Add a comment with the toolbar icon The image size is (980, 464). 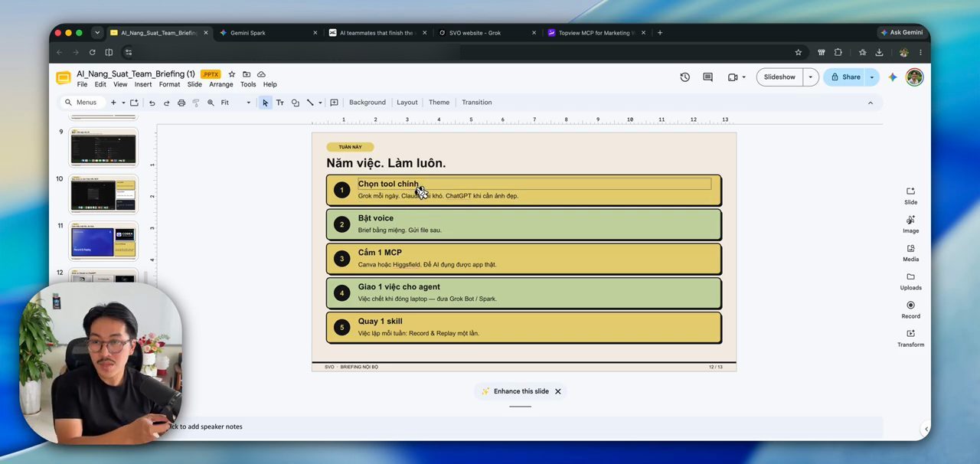[334, 103]
